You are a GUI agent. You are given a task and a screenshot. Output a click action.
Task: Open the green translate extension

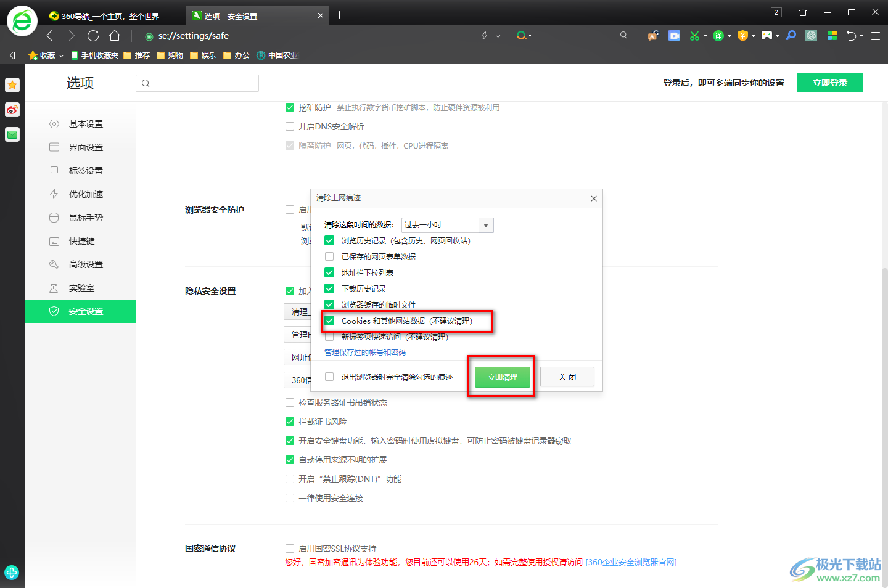tap(718, 36)
